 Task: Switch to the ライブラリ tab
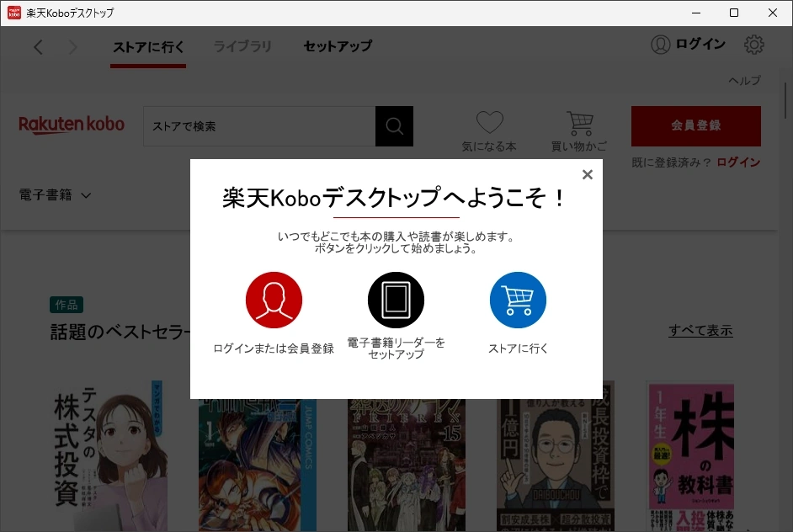pyautogui.click(x=242, y=46)
